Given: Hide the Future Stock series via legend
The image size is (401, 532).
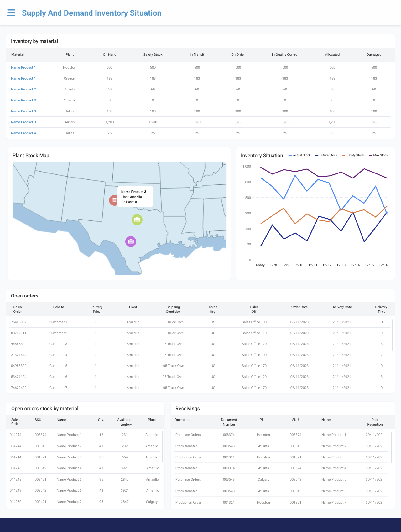Looking at the screenshot, I should [x=326, y=155].
